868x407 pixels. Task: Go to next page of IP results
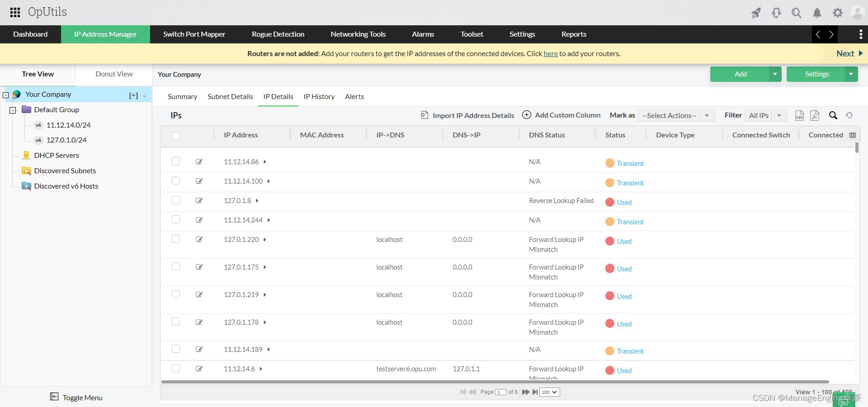[x=525, y=392]
